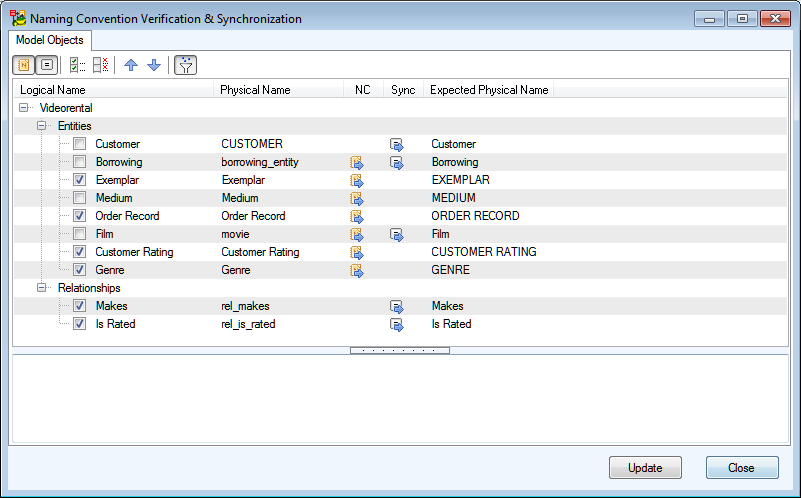Click the Sync icon in Customer row

tap(396, 145)
